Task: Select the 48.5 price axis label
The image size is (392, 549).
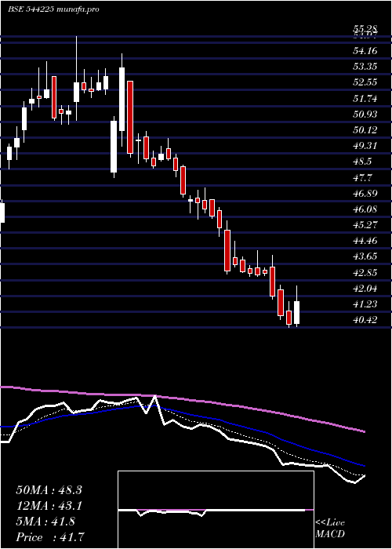Action: [x=362, y=162]
